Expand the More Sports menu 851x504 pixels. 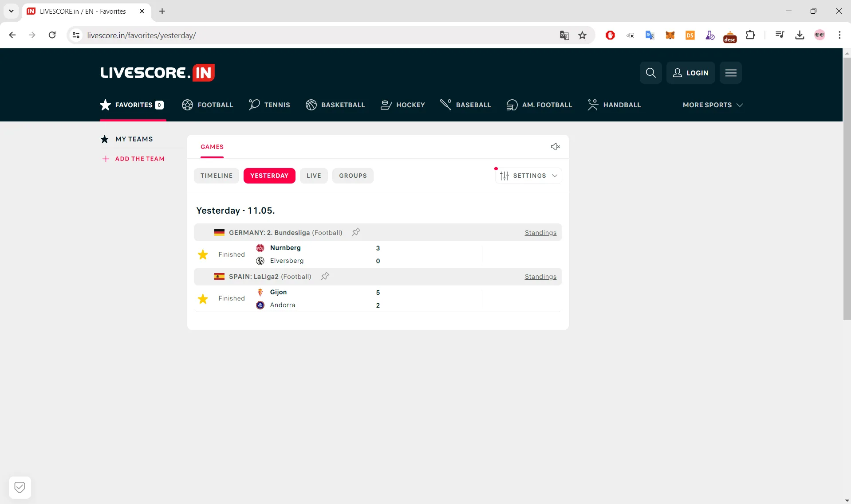coord(713,105)
